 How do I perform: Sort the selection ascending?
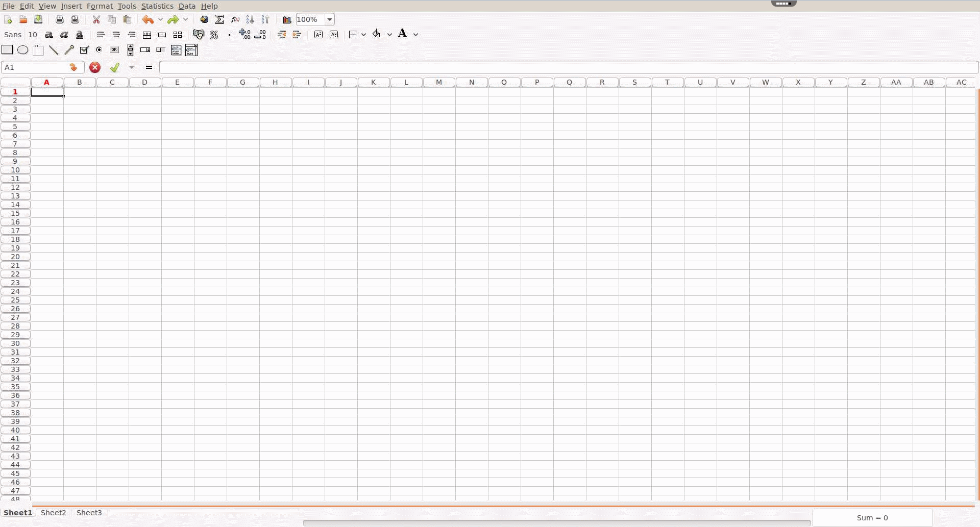pos(250,19)
